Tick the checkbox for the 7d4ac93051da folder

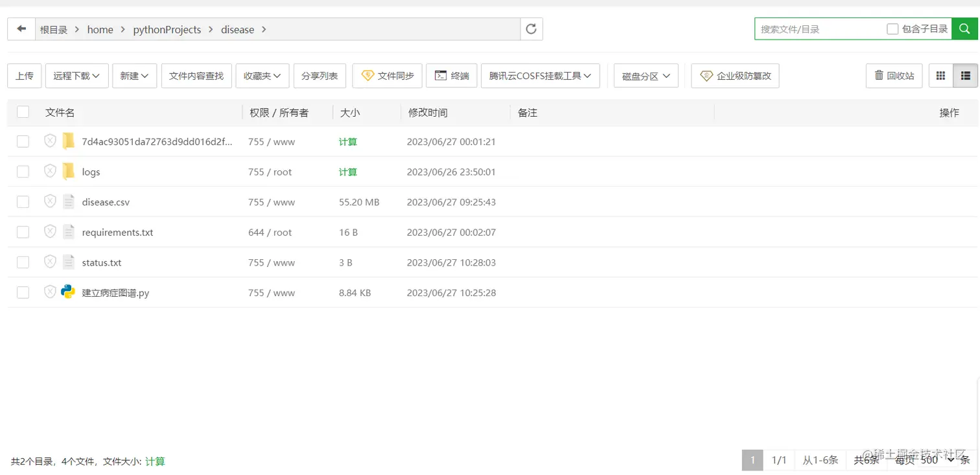23,141
